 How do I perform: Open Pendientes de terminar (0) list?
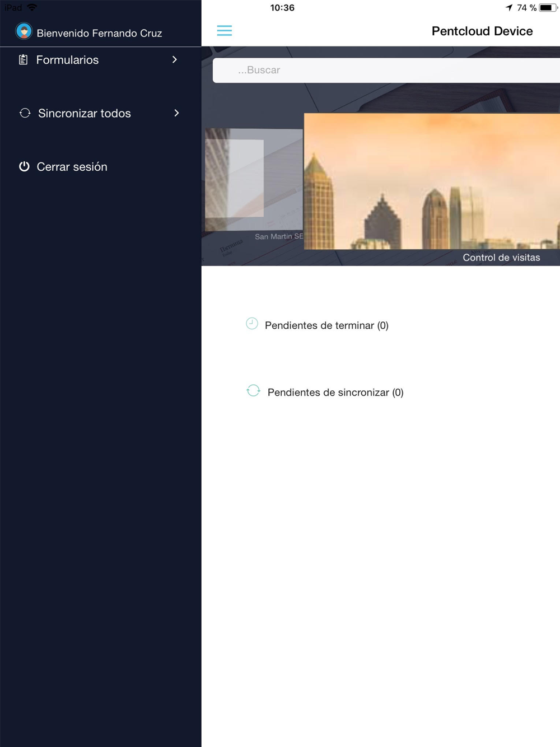point(326,325)
